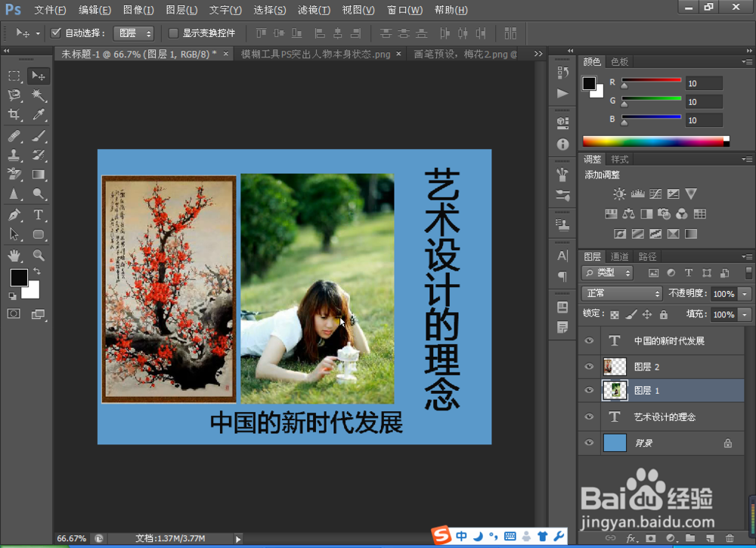Switch to 路径 tab
Image resolution: width=756 pixels, height=548 pixels.
[x=647, y=256]
